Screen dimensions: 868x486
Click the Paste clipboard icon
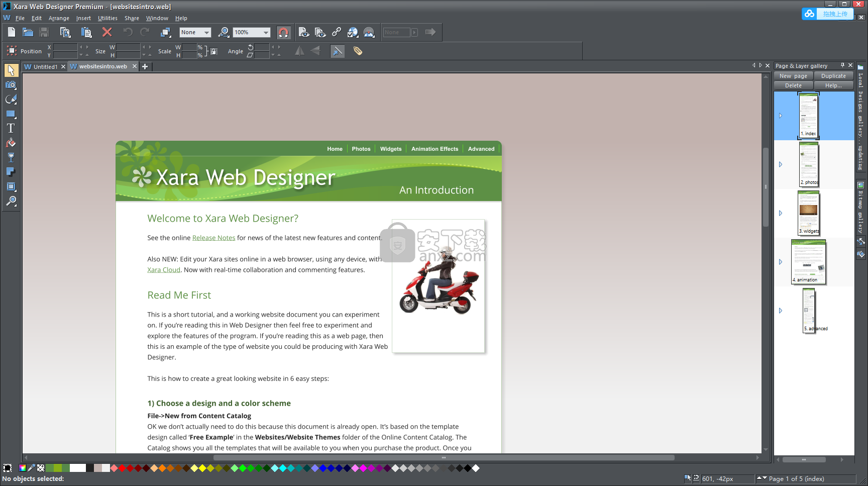(x=86, y=32)
